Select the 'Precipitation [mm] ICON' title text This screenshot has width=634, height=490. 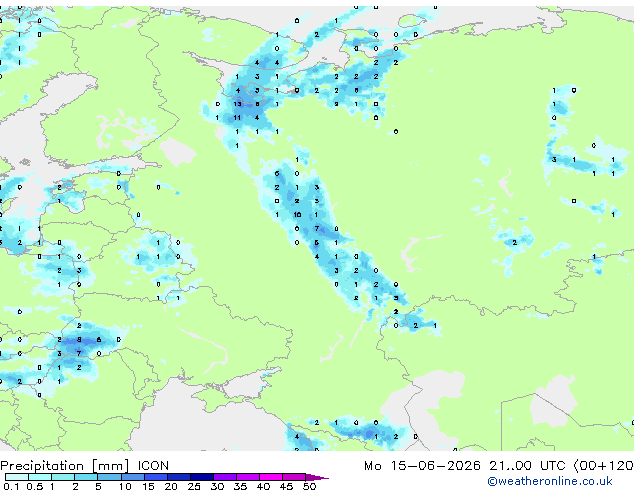[85, 466]
